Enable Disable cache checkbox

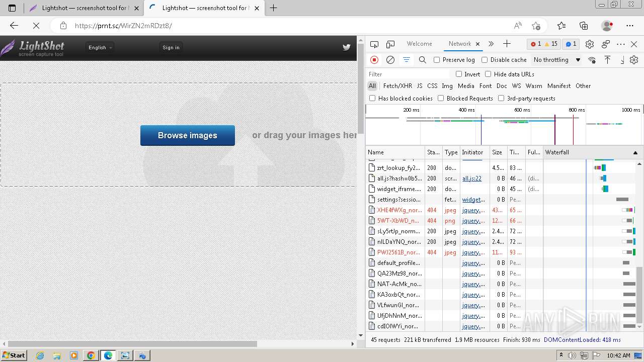point(485,60)
